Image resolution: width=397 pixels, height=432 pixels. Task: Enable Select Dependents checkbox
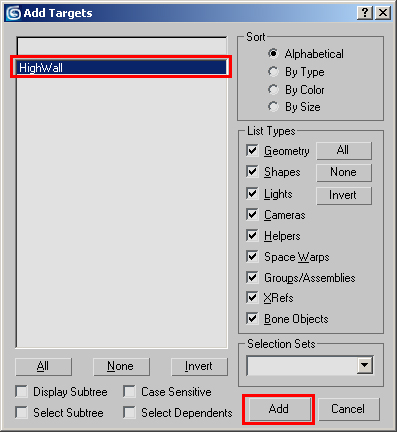(x=129, y=413)
